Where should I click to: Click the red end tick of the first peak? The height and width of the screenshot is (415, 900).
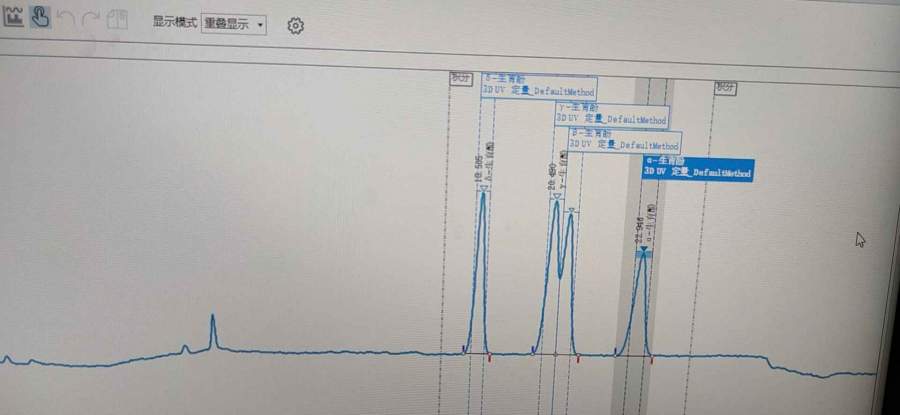click(x=490, y=357)
